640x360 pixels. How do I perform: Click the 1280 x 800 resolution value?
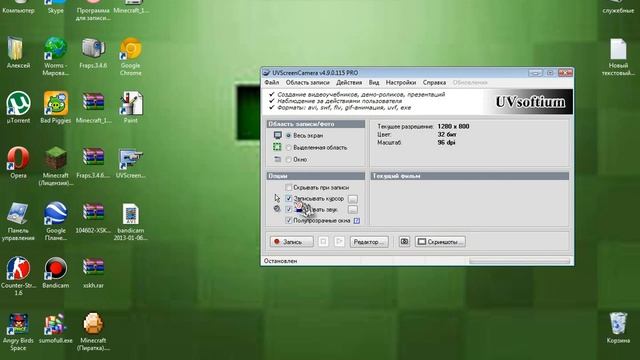click(453, 127)
